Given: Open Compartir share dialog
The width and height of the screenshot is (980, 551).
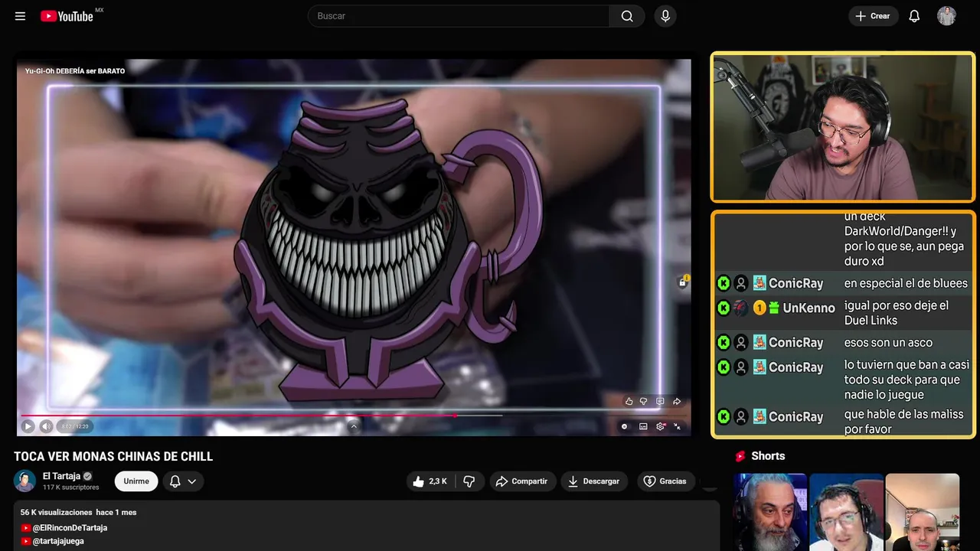Looking at the screenshot, I should 522,481.
